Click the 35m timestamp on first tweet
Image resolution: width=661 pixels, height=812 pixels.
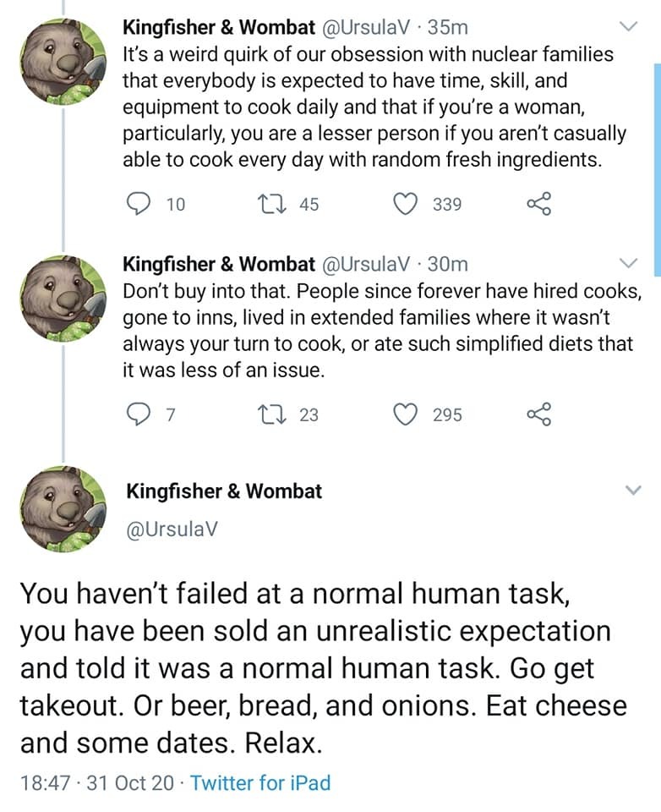tap(447, 27)
